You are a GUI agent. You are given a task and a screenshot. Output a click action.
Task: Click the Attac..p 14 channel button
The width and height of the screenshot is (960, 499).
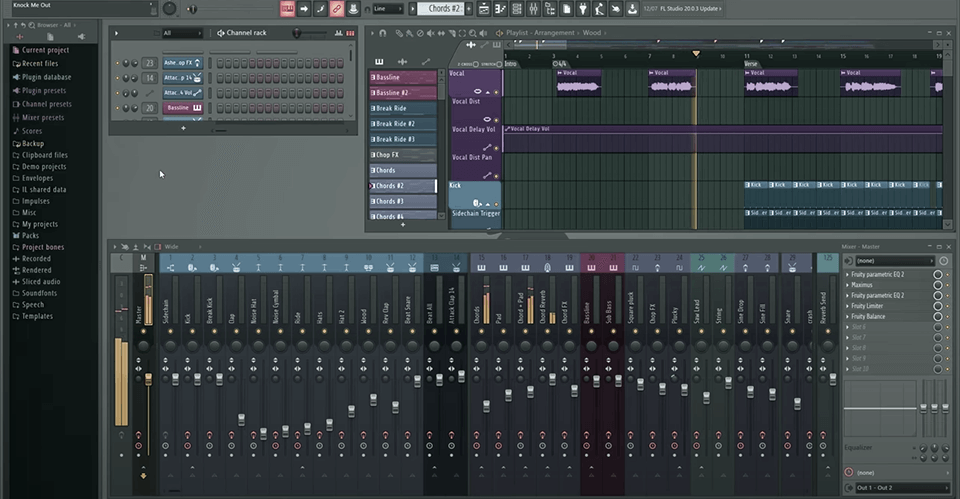point(182,78)
